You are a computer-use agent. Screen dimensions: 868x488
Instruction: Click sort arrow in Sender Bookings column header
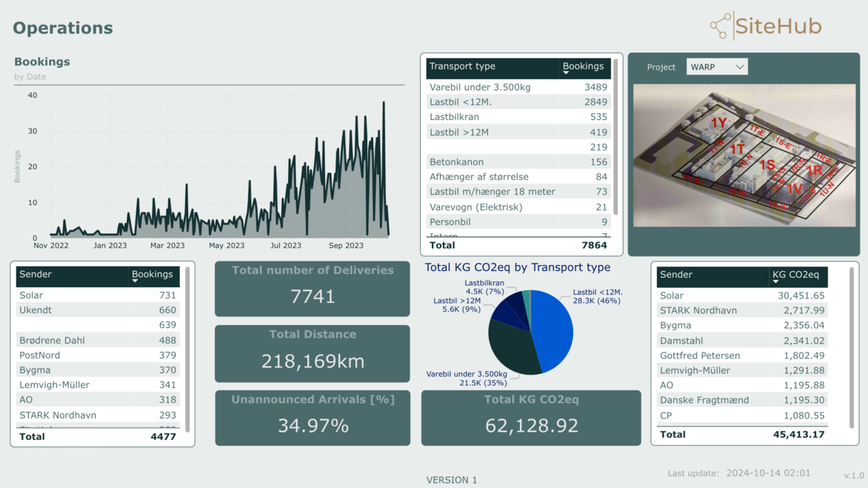tap(135, 281)
